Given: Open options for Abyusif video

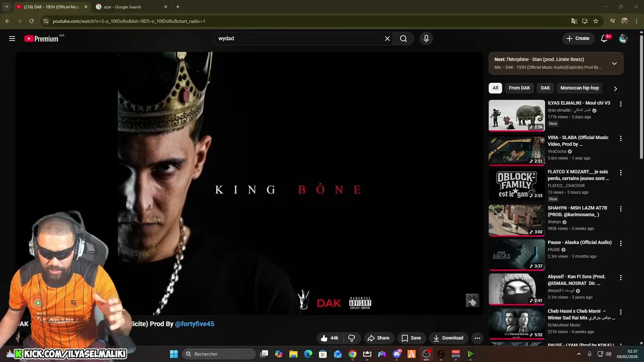Looking at the screenshot, I should [620, 278].
